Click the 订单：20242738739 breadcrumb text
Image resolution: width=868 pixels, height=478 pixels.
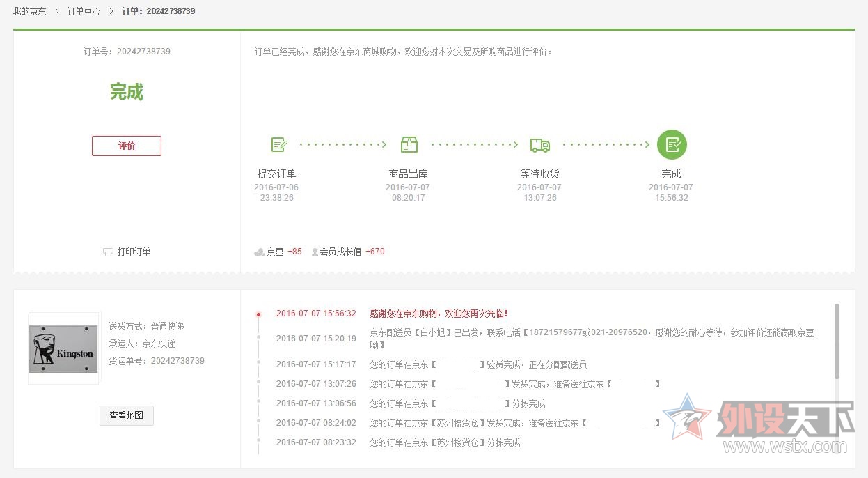(158, 11)
